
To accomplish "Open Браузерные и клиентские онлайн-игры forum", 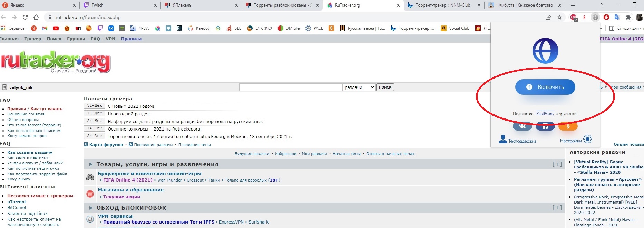I will click(x=149, y=174).
